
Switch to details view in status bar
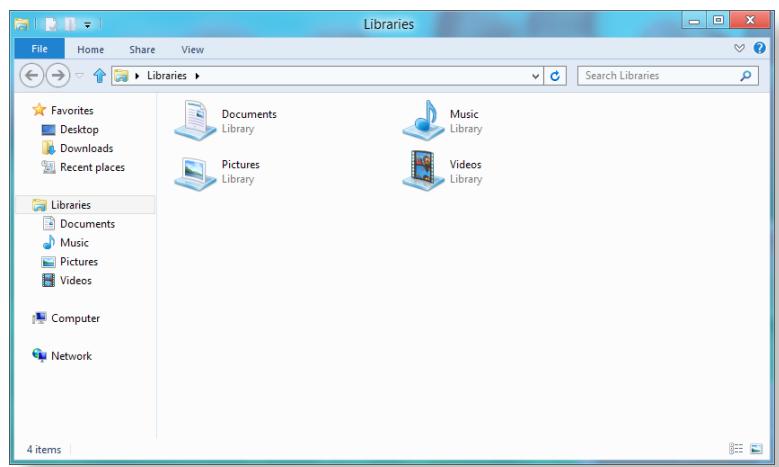pos(736,449)
